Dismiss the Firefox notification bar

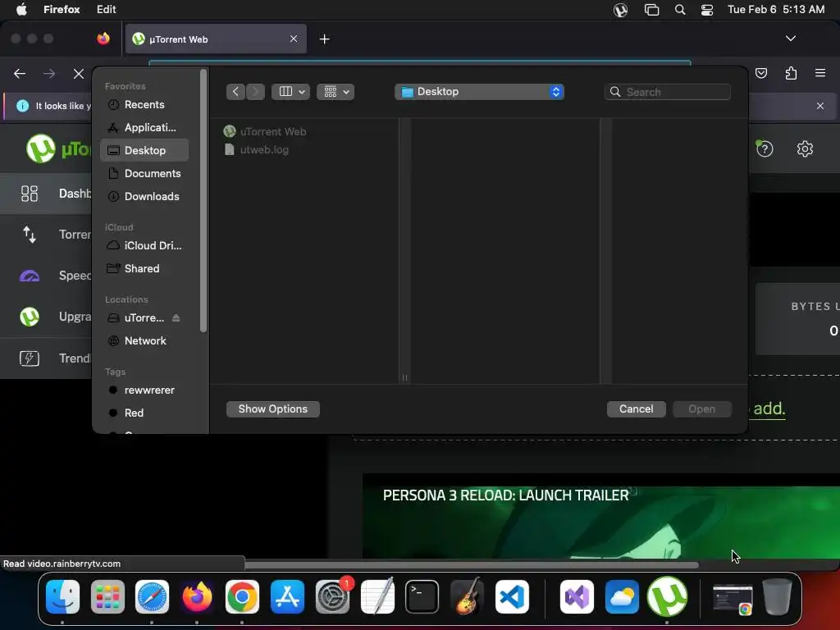820,106
